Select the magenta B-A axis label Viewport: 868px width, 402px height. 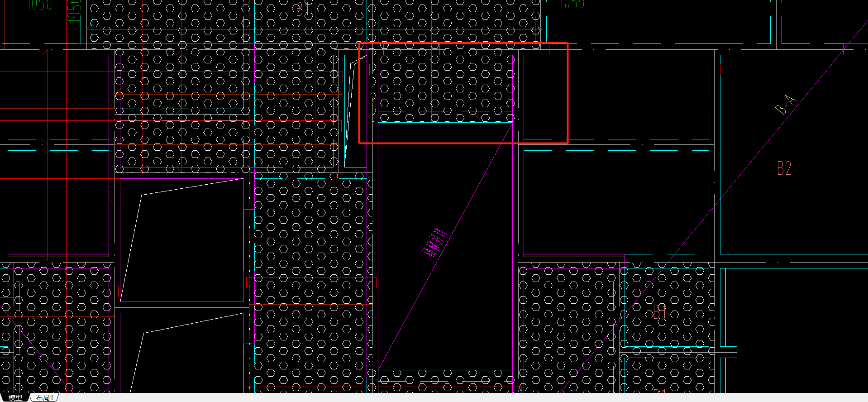click(785, 105)
